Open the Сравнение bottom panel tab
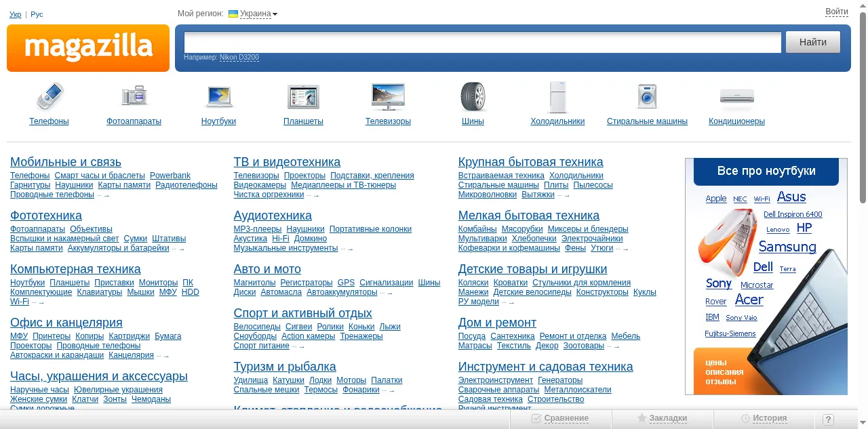Image resolution: width=868 pixels, height=429 pixels. pyautogui.click(x=560, y=418)
